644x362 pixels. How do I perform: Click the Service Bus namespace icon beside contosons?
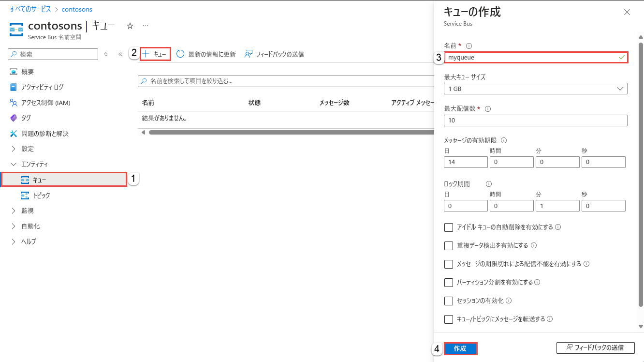click(16, 29)
